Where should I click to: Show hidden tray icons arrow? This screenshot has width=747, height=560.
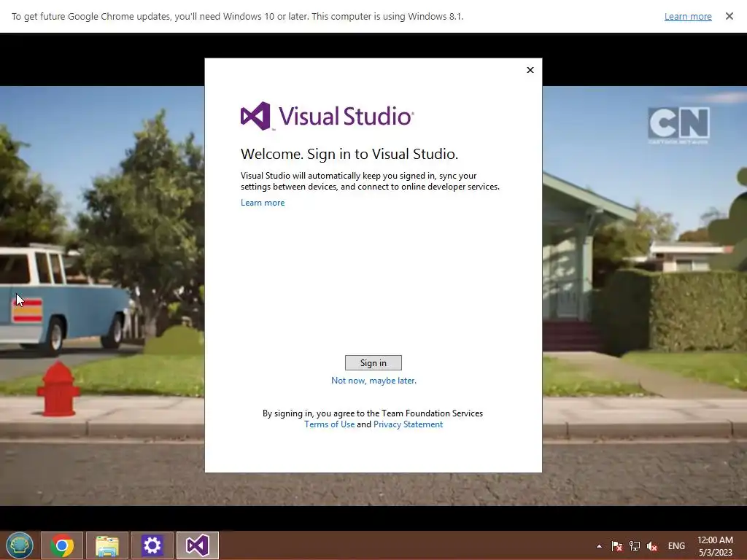(600, 546)
